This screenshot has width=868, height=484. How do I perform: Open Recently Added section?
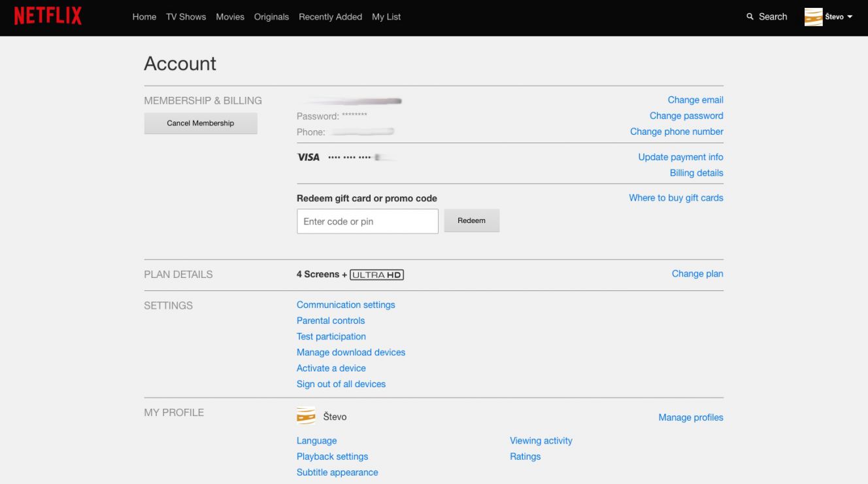tap(330, 17)
